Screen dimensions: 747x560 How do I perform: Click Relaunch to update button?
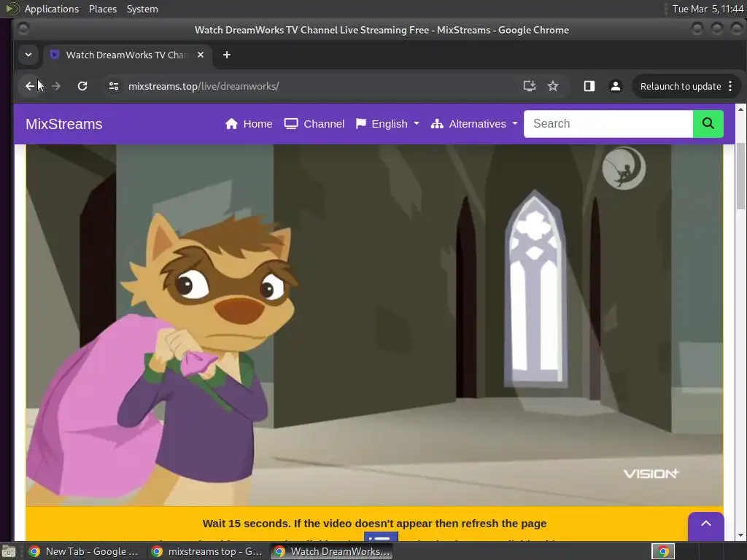681,86
